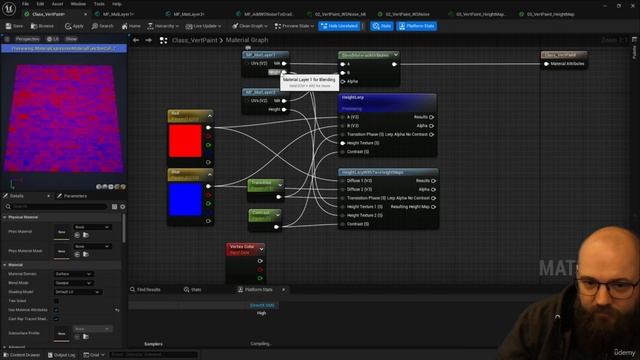Toggle Details panel property matrix grid icon

114,207
